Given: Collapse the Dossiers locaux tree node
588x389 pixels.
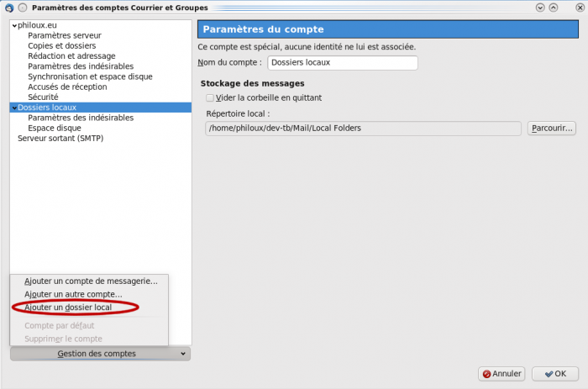Looking at the screenshot, I should point(14,108).
